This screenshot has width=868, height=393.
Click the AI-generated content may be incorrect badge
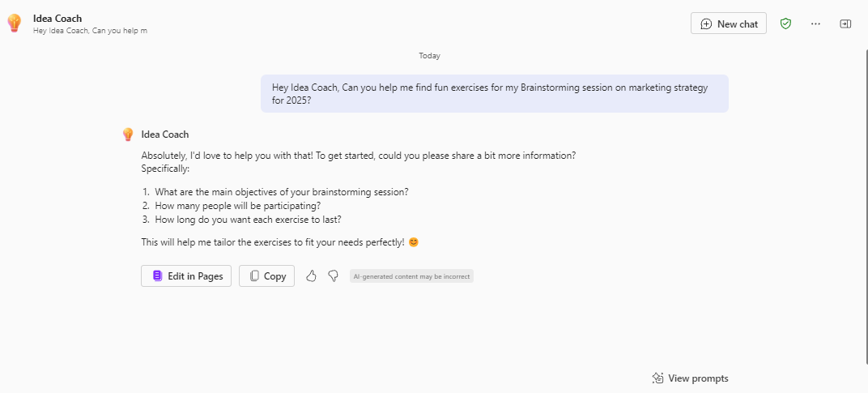click(x=411, y=276)
